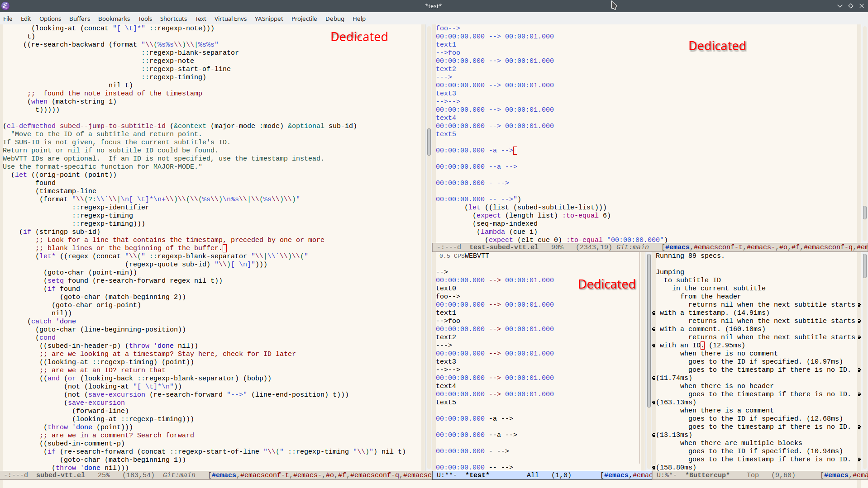Click the Emacs icon in the title bar
This screenshot has height=488, width=868.
(x=5, y=6)
